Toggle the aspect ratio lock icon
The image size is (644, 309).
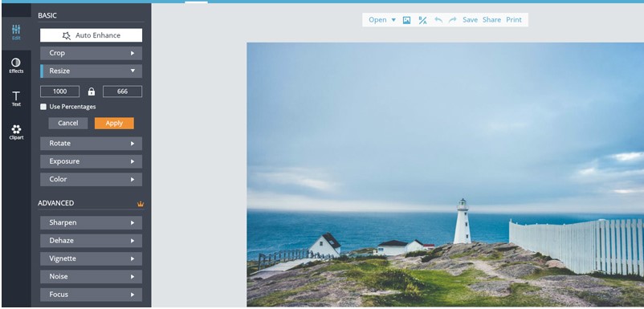click(x=92, y=91)
